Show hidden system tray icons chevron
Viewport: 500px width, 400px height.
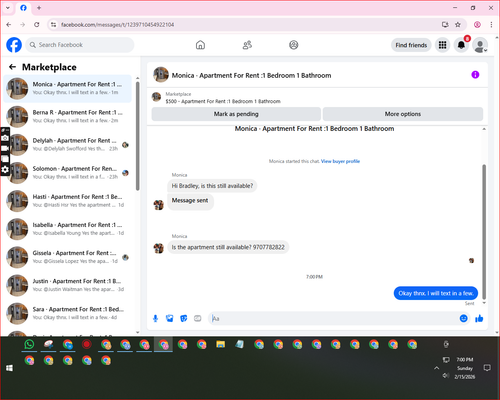(x=436, y=368)
